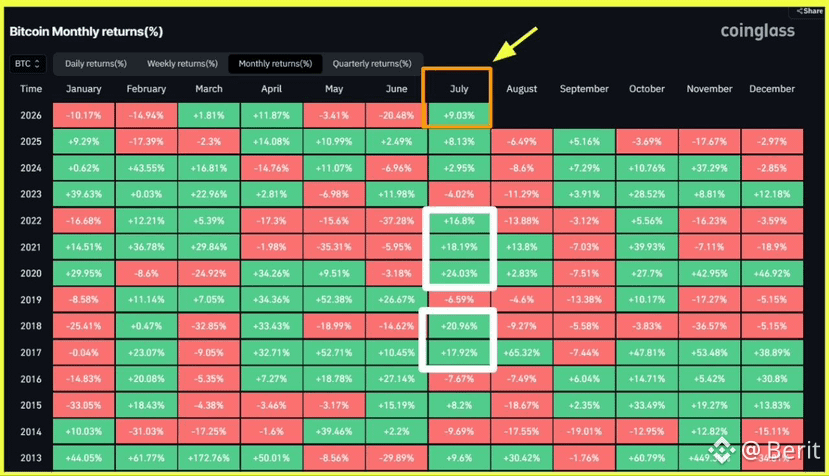
Task: Select the 2023 row label
Action: 31,194
